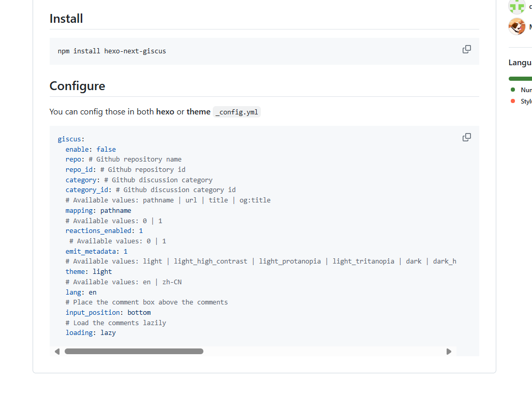Click the 'Place the comment box above' comment

(x=146, y=302)
